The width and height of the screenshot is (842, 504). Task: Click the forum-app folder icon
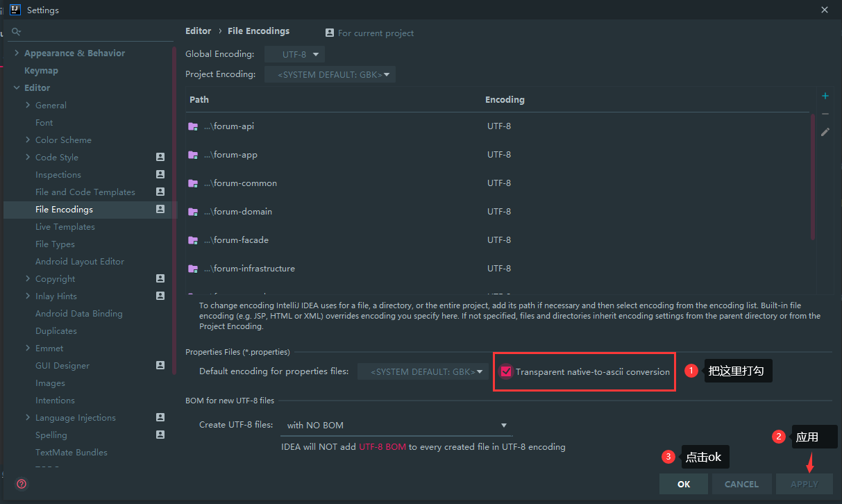pyautogui.click(x=193, y=155)
